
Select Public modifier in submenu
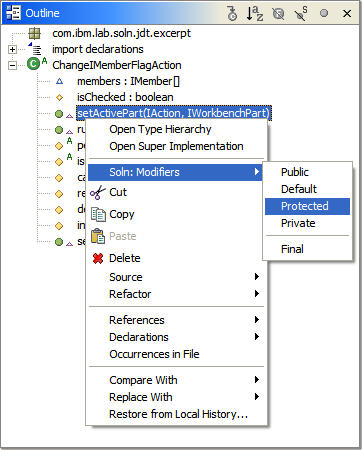pyautogui.click(x=307, y=172)
